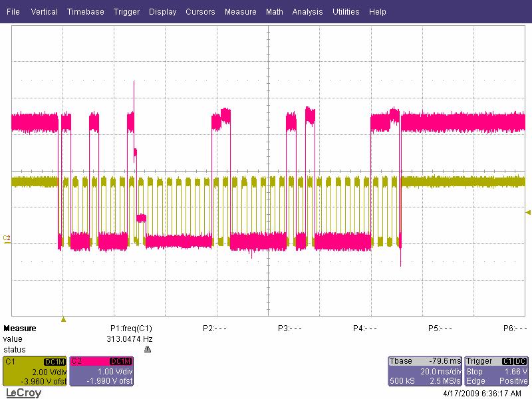The width and height of the screenshot is (532, 399).
Task: Open the Tbase timebase descriptor box
Action: pos(425,371)
